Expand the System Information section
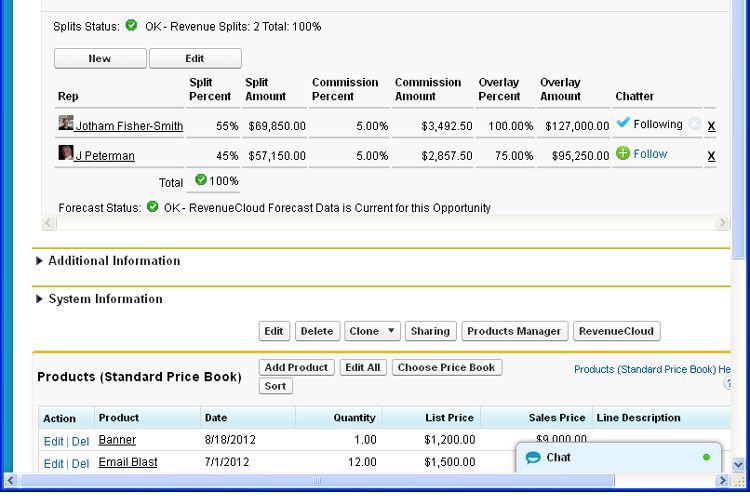 coord(40,299)
